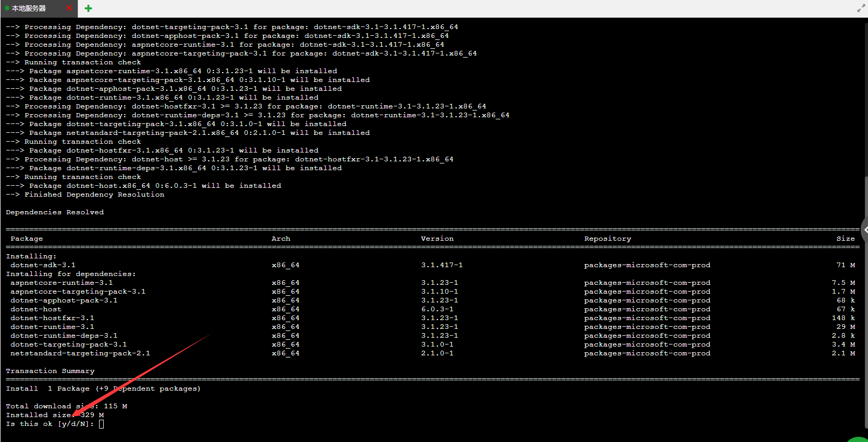868x442 pixels.
Task: Click 'aspnetcore-targeting-pack-3.1' in the dependencies table
Action: [78, 292]
